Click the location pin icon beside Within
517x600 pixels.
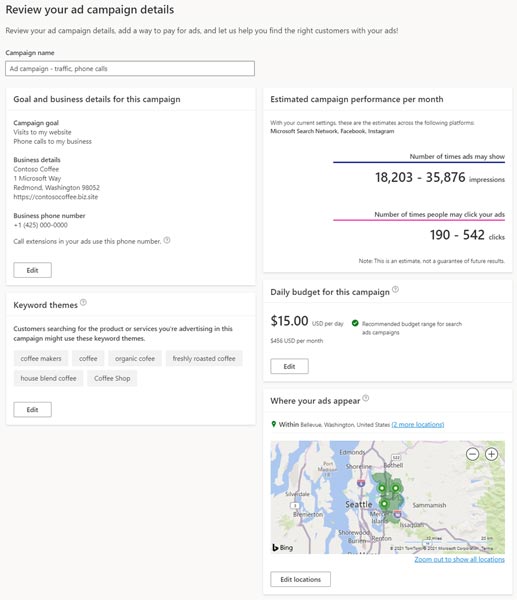coord(274,424)
